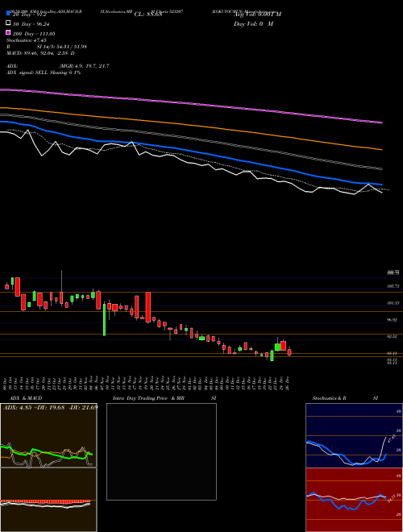Click the 96.92 price axis label

click(392, 320)
